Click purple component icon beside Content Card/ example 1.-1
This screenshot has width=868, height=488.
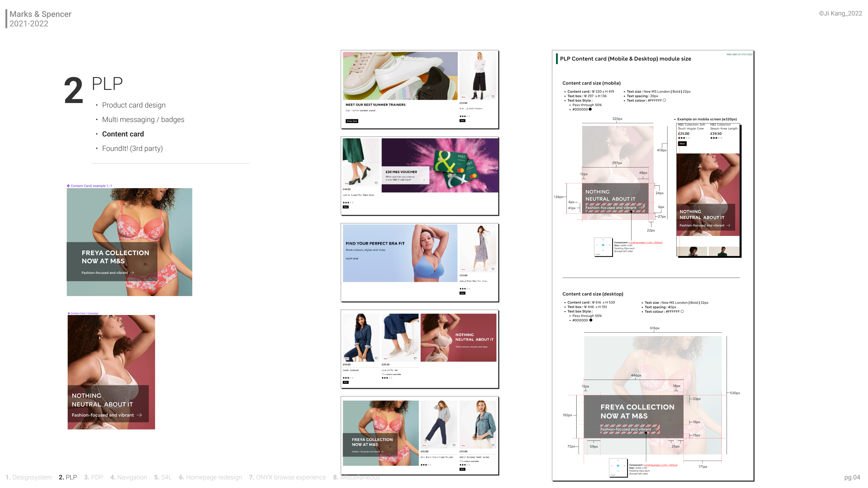[68, 186]
